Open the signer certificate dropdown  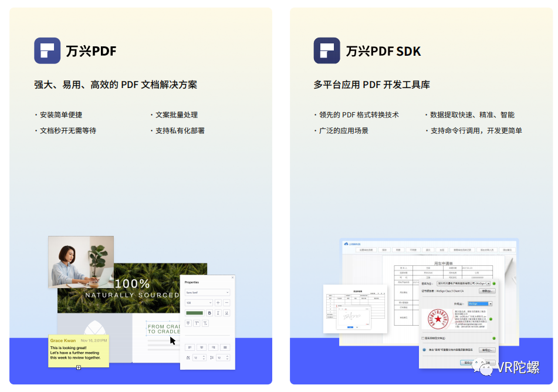464,283
